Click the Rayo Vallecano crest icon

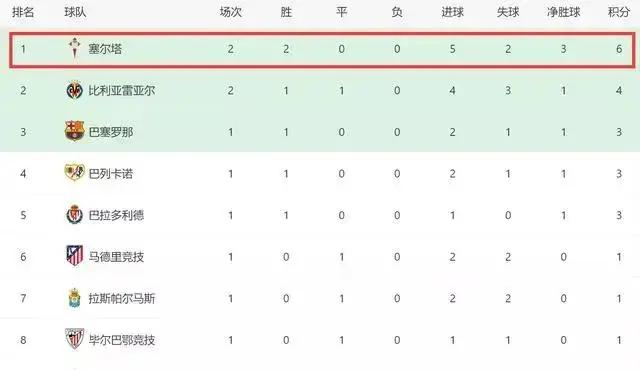click(x=75, y=173)
